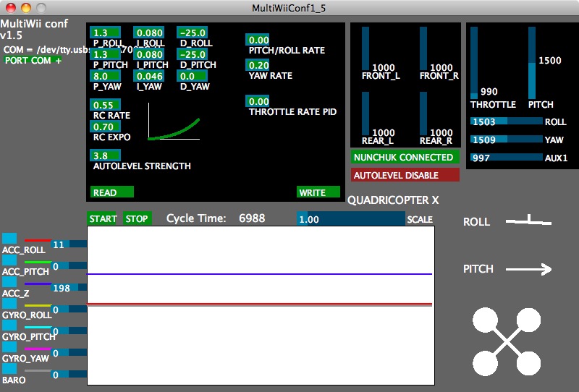Click the MultiWii conf v1.5 title text
The width and height of the screenshot is (579, 392).
point(34,29)
